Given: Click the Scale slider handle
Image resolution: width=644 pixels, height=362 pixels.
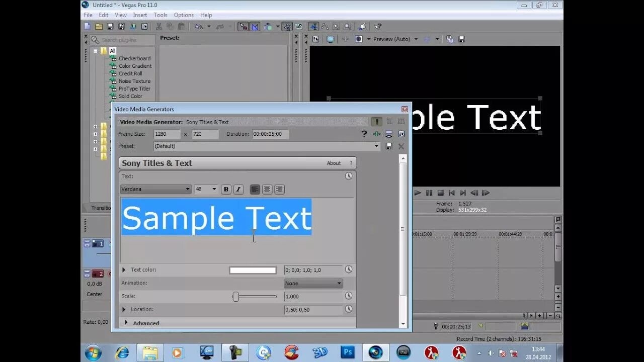Looking at the screenshot, I should 235,296.
